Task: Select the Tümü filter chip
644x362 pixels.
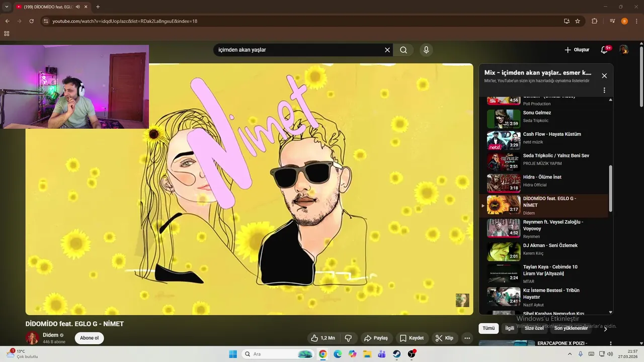Action: click(489, 328)
